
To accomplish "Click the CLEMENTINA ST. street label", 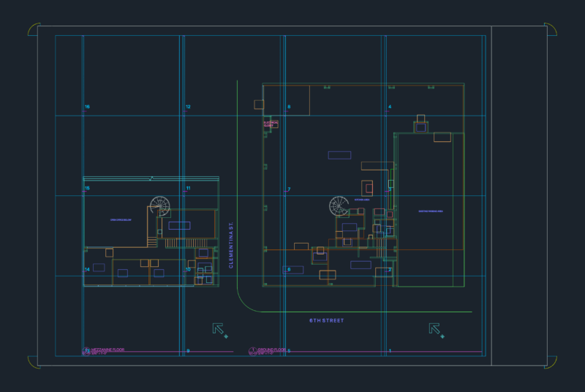I will (231, 245).
